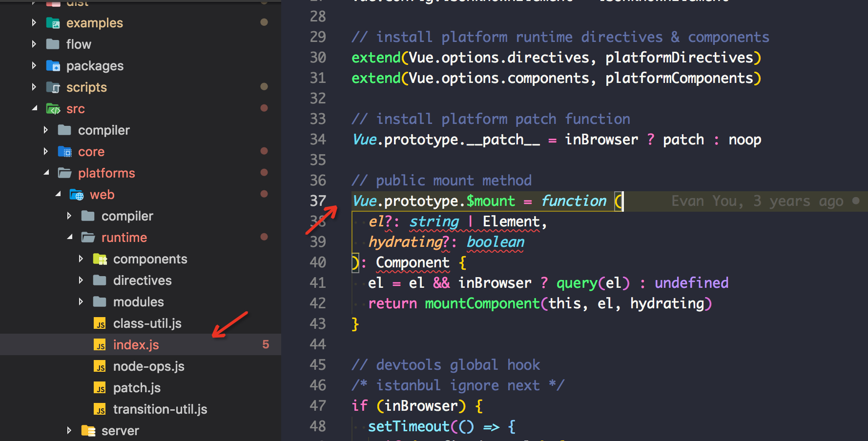Click the Component return type on line 40
The width and height of the screenshot is (868, 441).
point(413,262)
